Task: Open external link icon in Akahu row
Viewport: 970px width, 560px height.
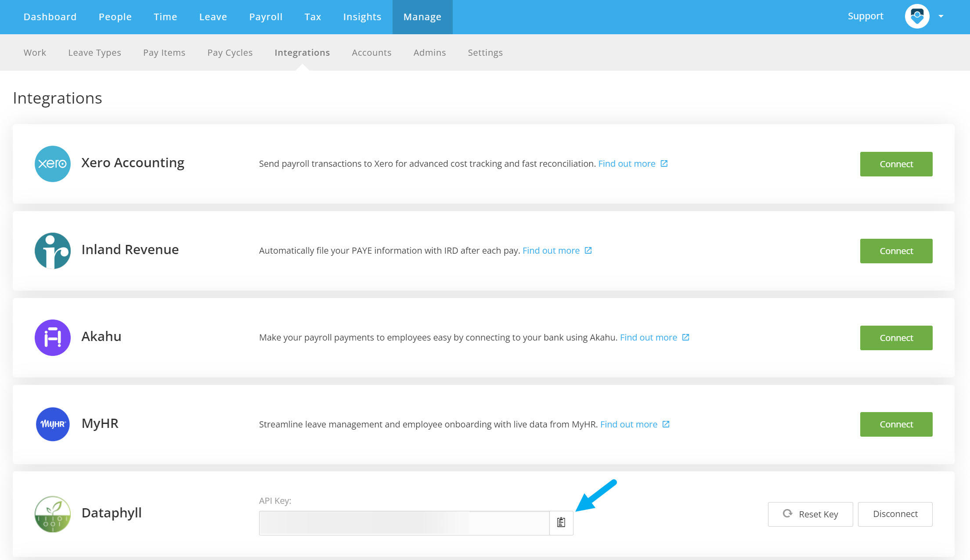Action: (x=685, y=337)
